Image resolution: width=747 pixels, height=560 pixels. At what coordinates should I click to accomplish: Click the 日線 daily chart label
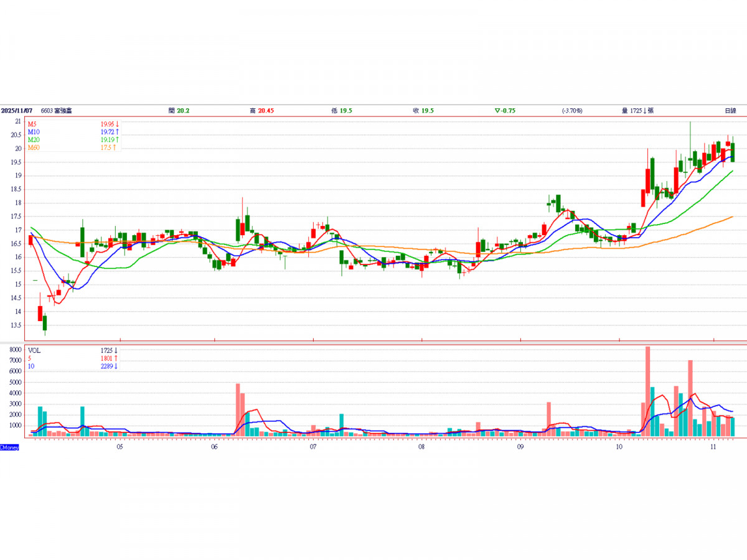pyautogui.click(x=730, y=110)
